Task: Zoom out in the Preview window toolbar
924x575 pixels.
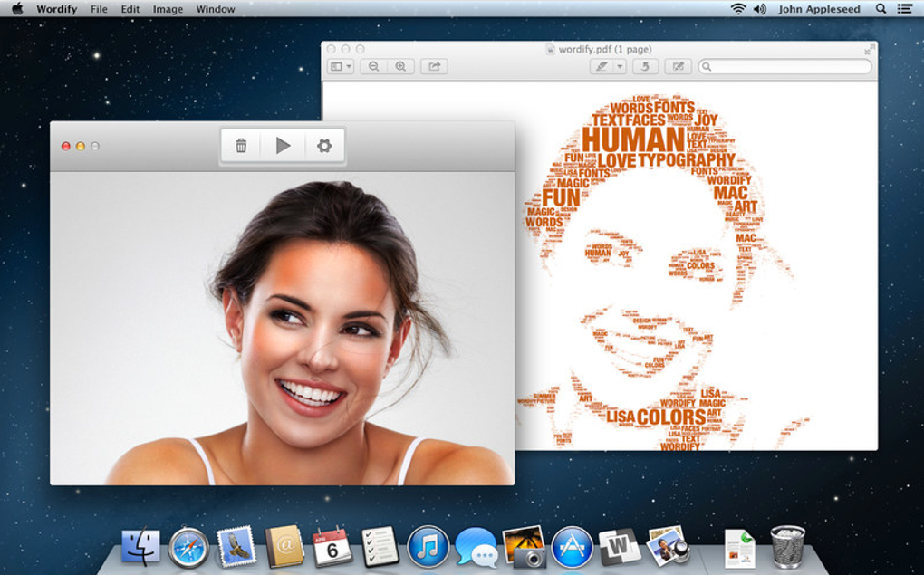Action: [373, 67]
